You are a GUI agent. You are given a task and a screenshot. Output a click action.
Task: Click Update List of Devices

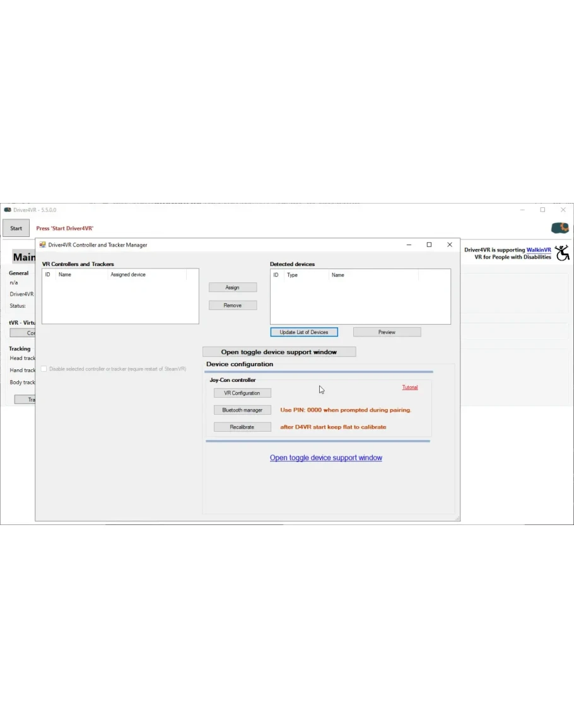304,332
